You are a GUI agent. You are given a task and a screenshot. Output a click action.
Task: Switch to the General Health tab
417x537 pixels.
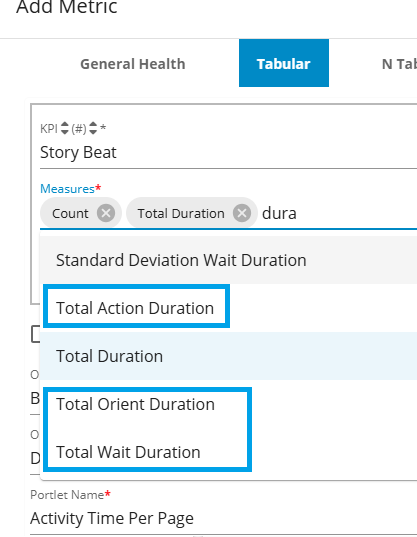click(x=133, y=64)
